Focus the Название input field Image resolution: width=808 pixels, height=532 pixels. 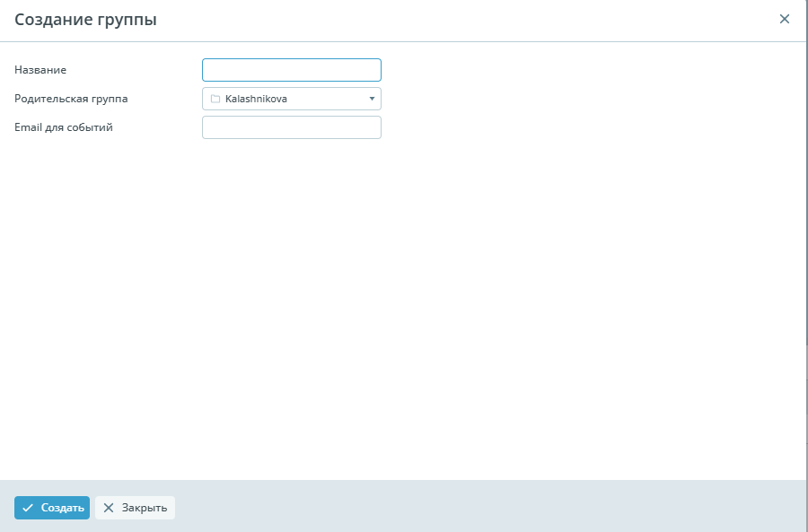(x=291, y=70)
